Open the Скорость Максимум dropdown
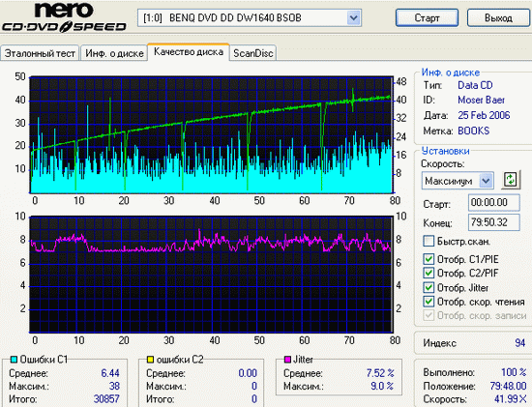 pos(458,181)
